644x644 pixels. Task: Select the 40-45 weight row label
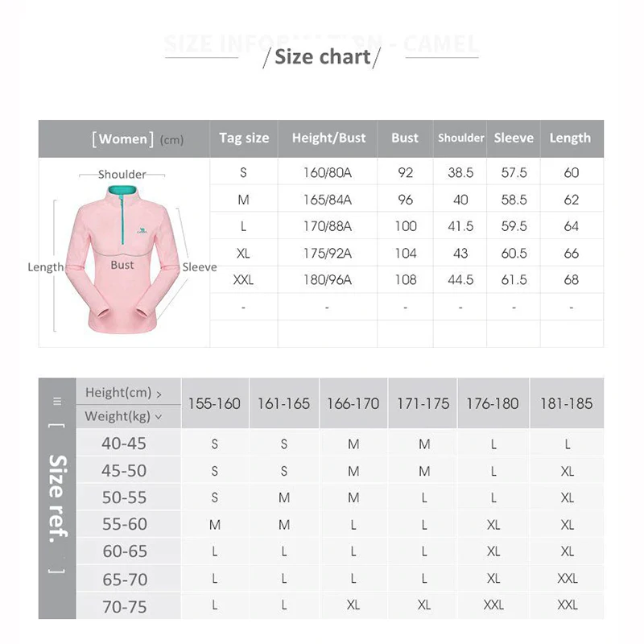125,443
